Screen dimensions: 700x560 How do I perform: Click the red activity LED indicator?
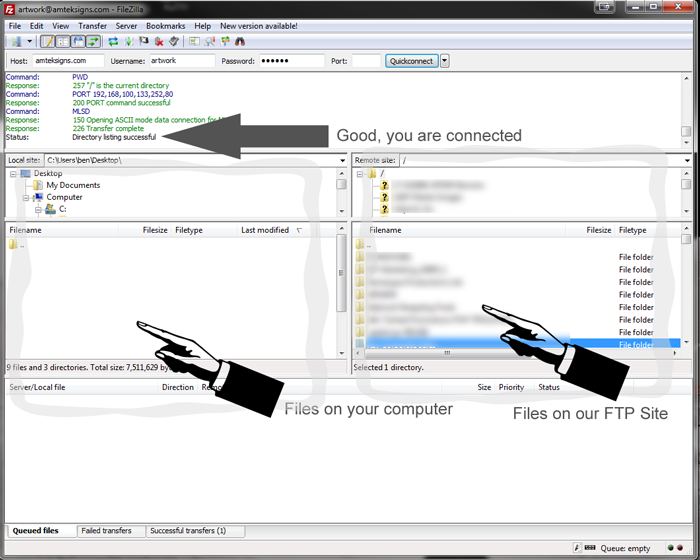point(680,548)
